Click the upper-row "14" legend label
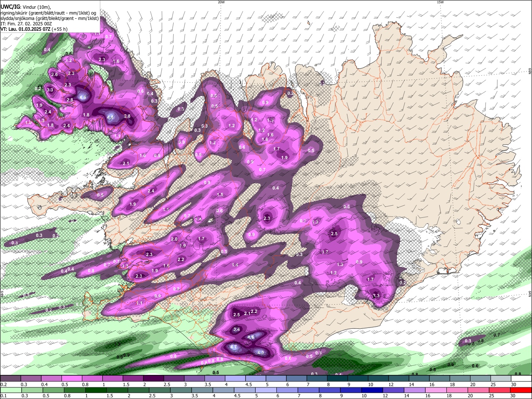The height and width of the screenshot is (399, 532). tap(411, 384)
